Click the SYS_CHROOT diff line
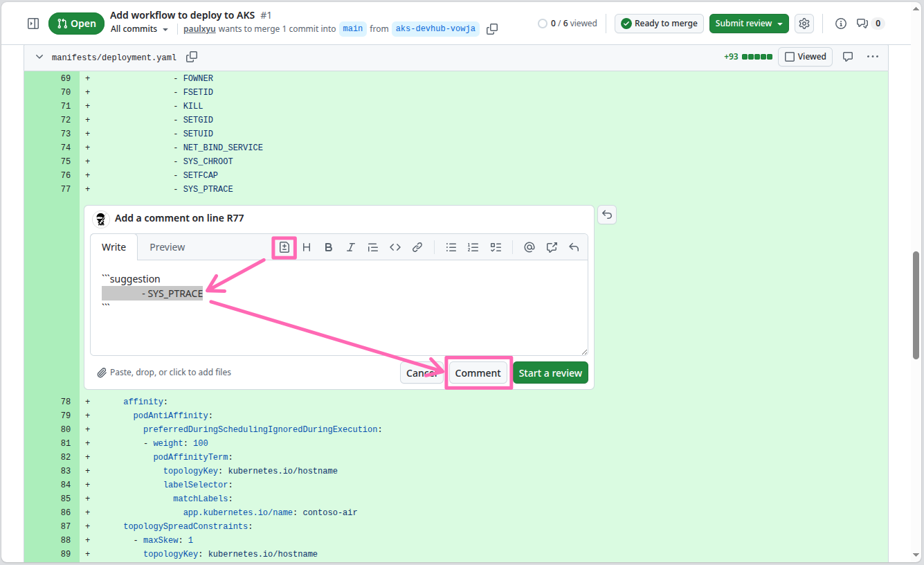The width and height of the screenshot is (924, 565). click(x=484, y=161)
